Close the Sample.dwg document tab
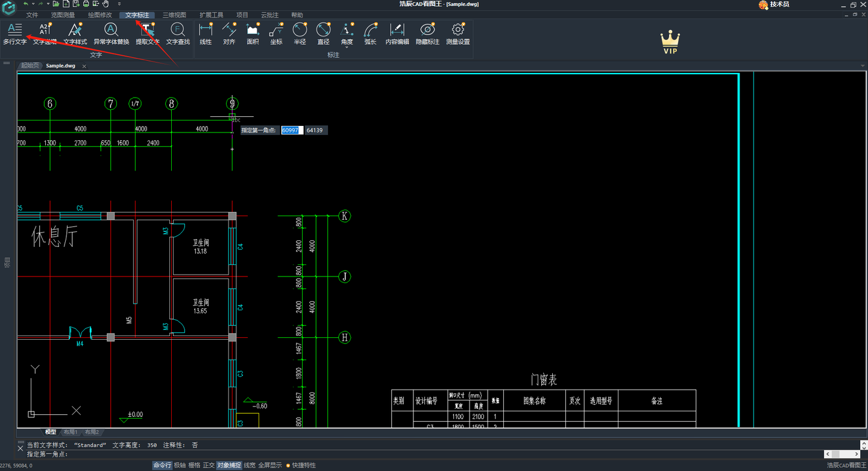The image size is (868, 471). click(x=84, y=66)
